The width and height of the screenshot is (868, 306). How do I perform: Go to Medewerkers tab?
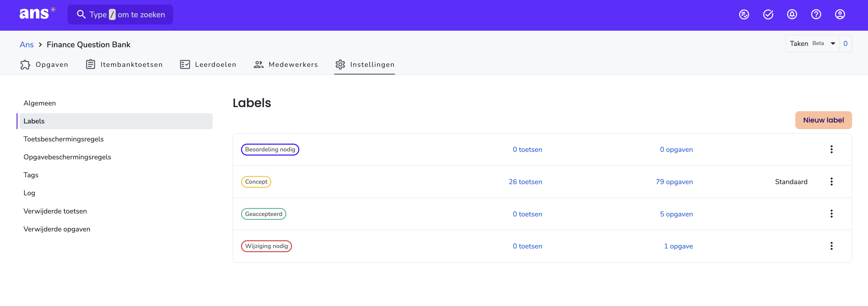click(285, 64)
